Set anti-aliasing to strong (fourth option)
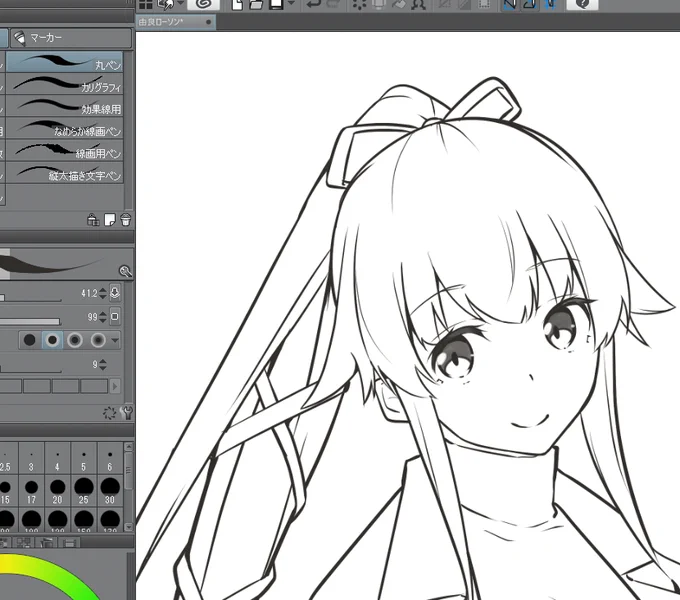The height and width of the screenshot is (600, 680). click(x=98, y=340)
